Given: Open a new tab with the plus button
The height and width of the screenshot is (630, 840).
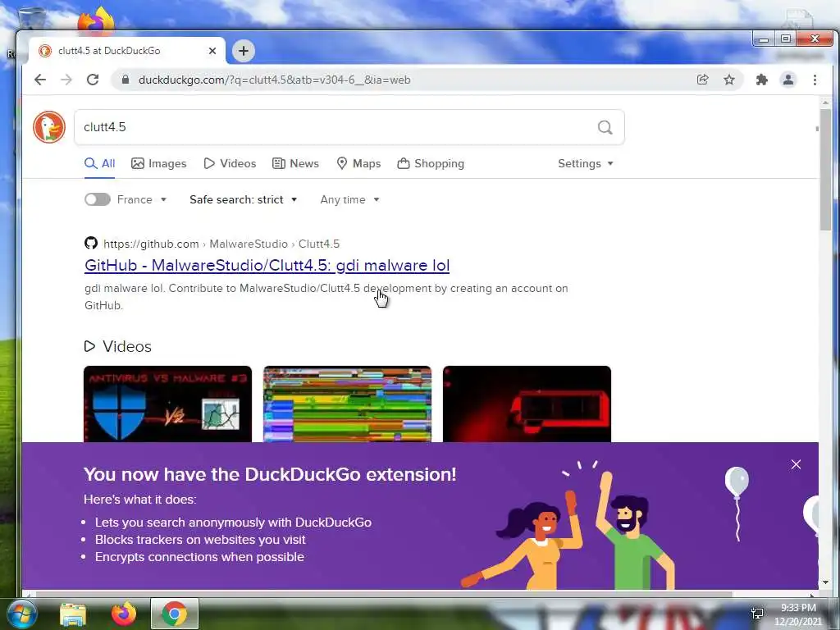Looking at the screenshot, I should pyautogui.click(x=244, y=51).
